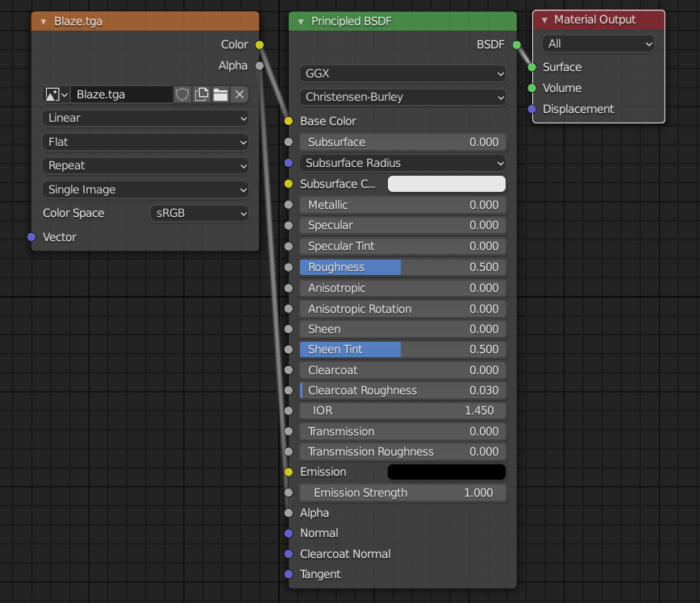Unlink the image with the X icon
Viewport: 700px width, 603px height.
(x=240, y=94)
